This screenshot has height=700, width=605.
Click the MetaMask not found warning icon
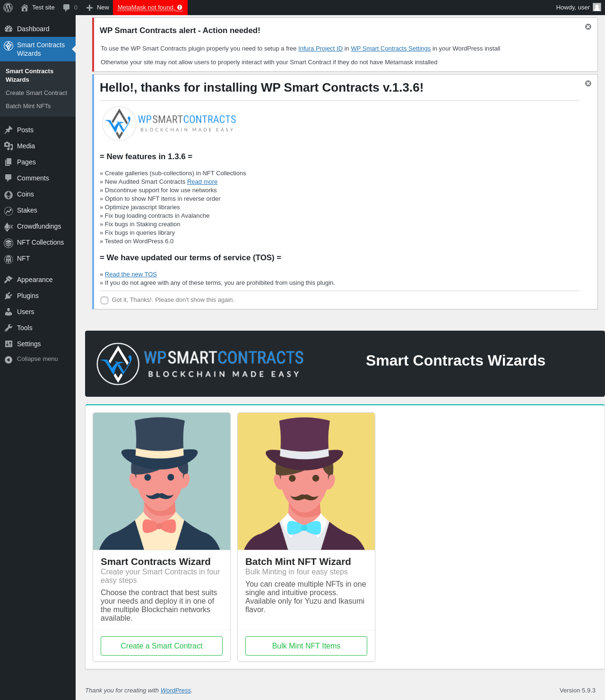click(x=180, y=8)
